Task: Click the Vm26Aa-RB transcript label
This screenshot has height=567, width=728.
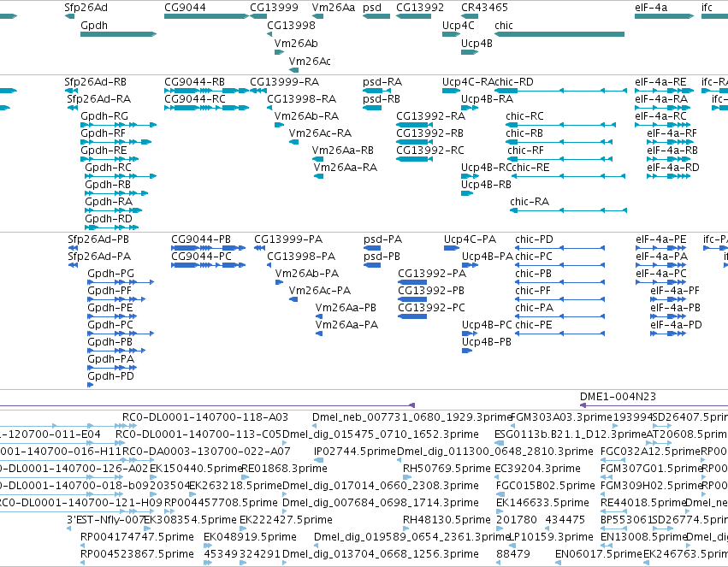Action: point(343,151)
